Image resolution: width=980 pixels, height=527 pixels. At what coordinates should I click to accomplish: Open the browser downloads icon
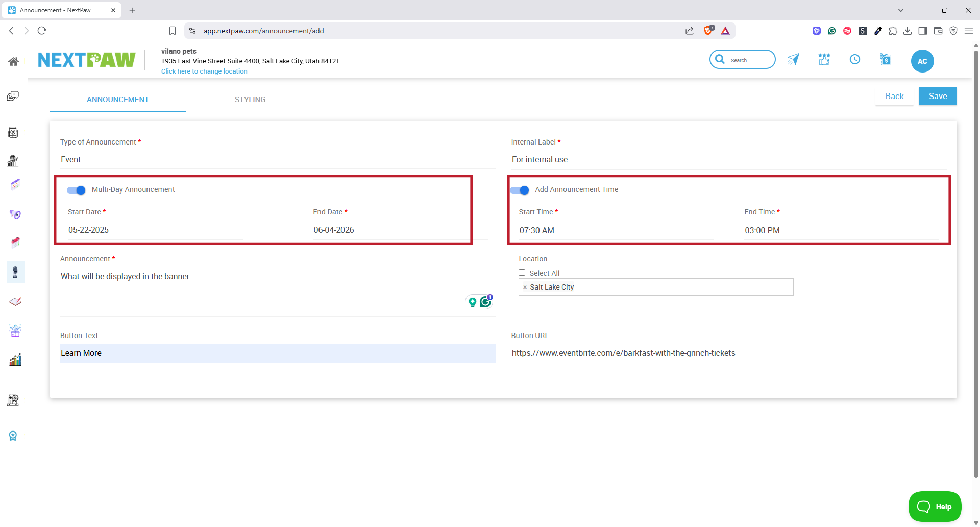908,31
